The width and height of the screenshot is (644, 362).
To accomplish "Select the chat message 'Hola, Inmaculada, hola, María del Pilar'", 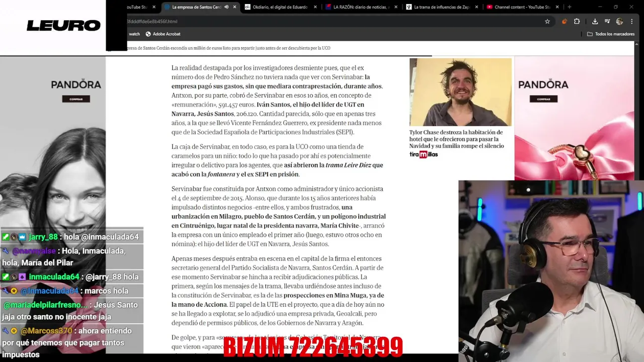I will pyautogui.click(x=71, y=257).
